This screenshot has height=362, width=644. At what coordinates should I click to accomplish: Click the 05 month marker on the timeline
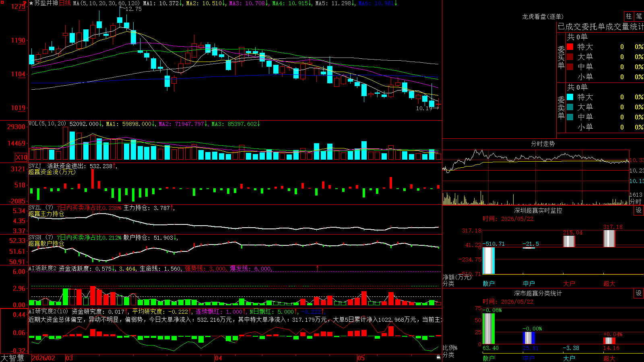(361, 358)
